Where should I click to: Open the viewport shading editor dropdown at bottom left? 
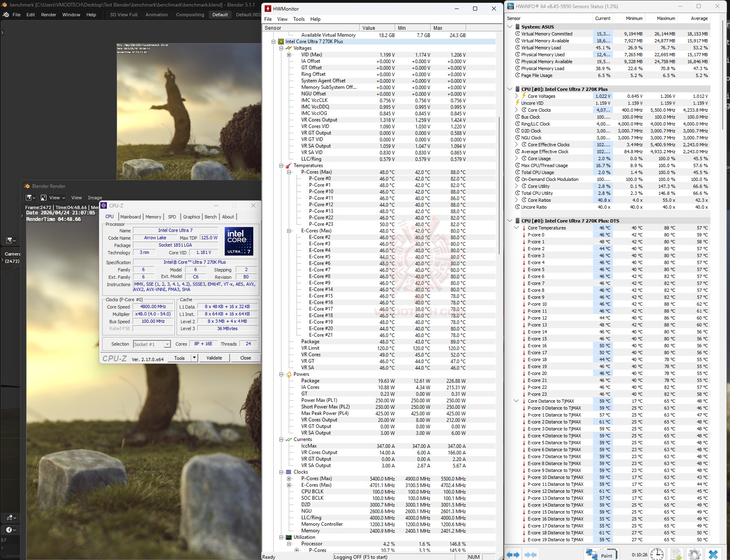point(11,518)
